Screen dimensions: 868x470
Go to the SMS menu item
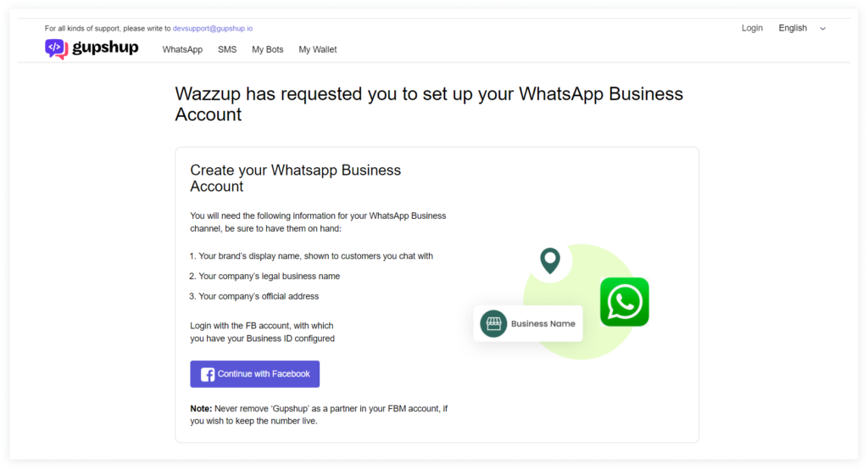227,49
